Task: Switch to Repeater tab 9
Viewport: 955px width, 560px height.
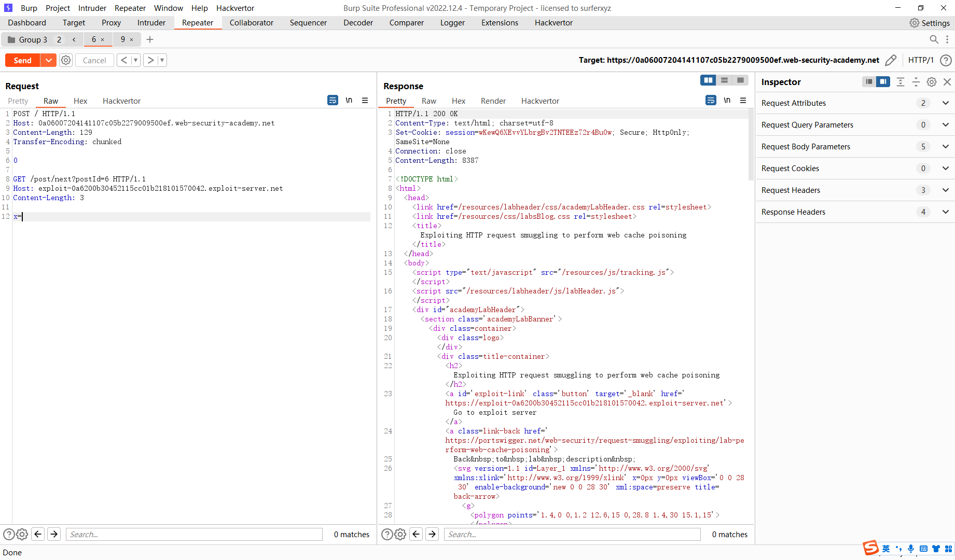Action: click(123, 39)
